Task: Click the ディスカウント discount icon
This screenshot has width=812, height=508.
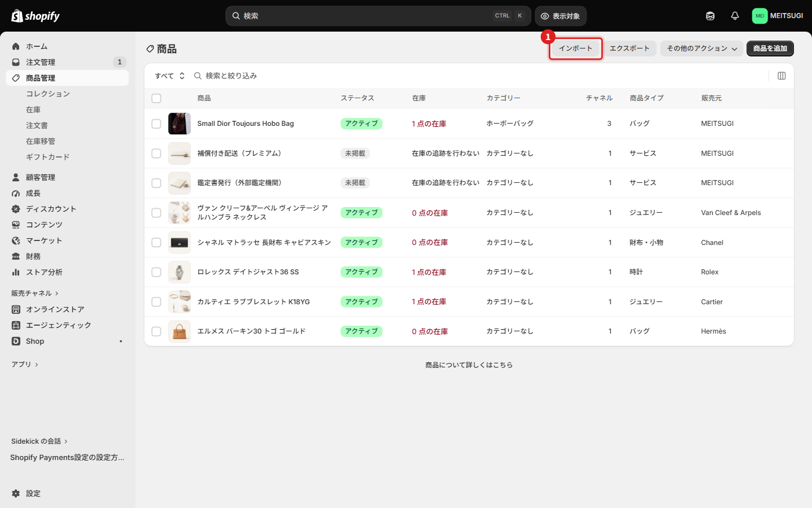Action: point(16,209)
